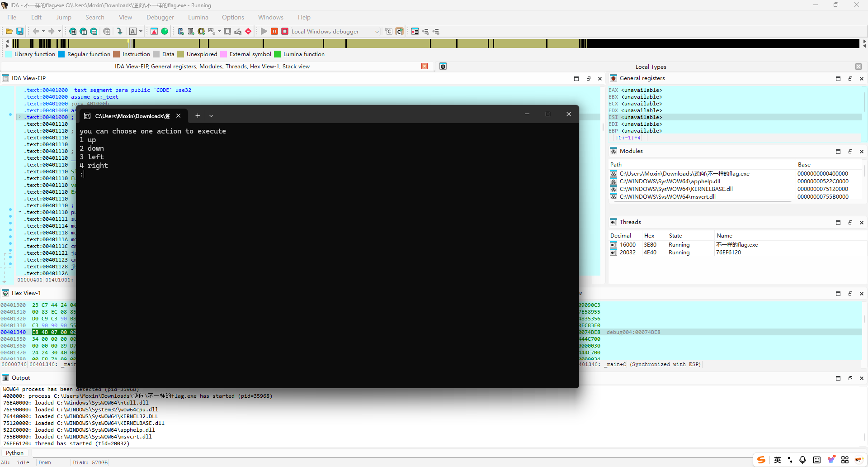The image size is (868, 467).
Task: Open the Local Windows debugger dropdown
Action: click(377, 31)
